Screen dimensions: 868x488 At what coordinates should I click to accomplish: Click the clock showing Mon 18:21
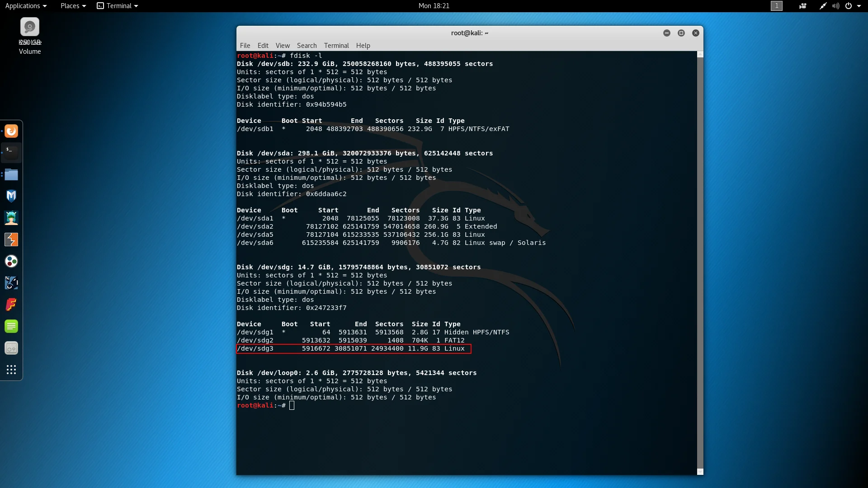[x=434, y=6]
